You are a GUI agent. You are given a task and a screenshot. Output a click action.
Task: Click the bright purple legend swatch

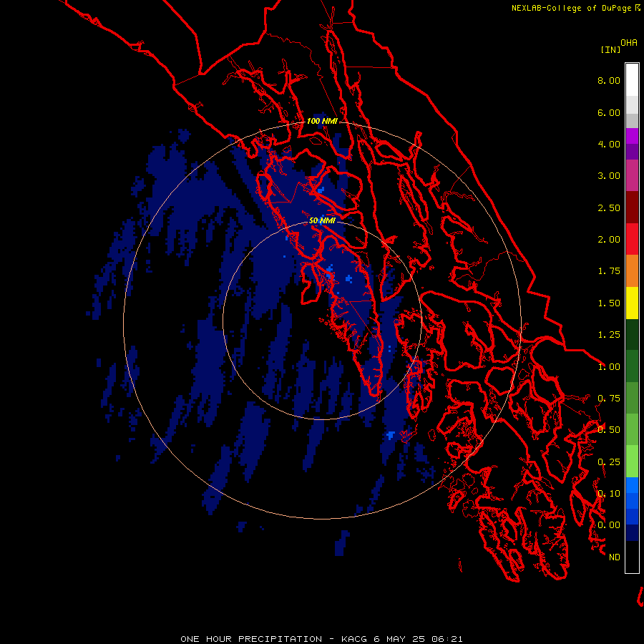[632, 136]
